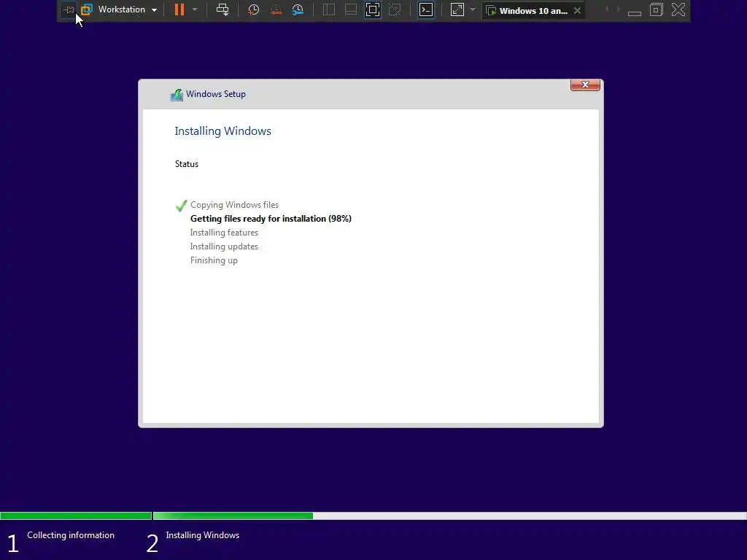Click the 'Windows Setup' title text
Image resolution: width=747 pixels, height=560 pixels.
216,94
